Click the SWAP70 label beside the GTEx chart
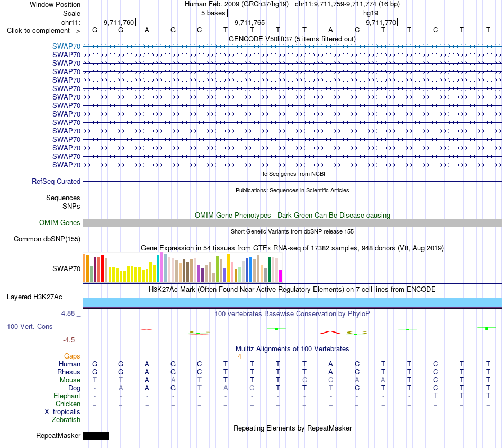Viewport: 503px width, 448px height. click(x=66, y=268)
